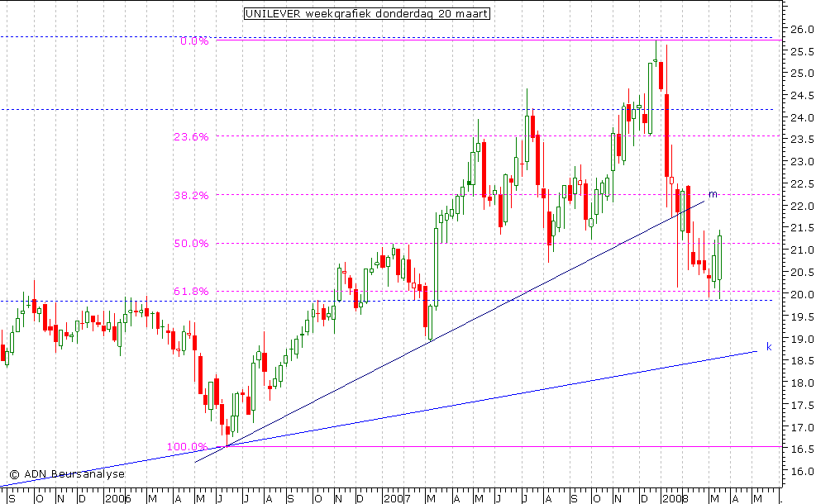The width and height of the screenshot is (816, 504).
Task: Click the chart title UNILEVER weekgrafiek donderdag 20 maart
Action: [367, 13]
